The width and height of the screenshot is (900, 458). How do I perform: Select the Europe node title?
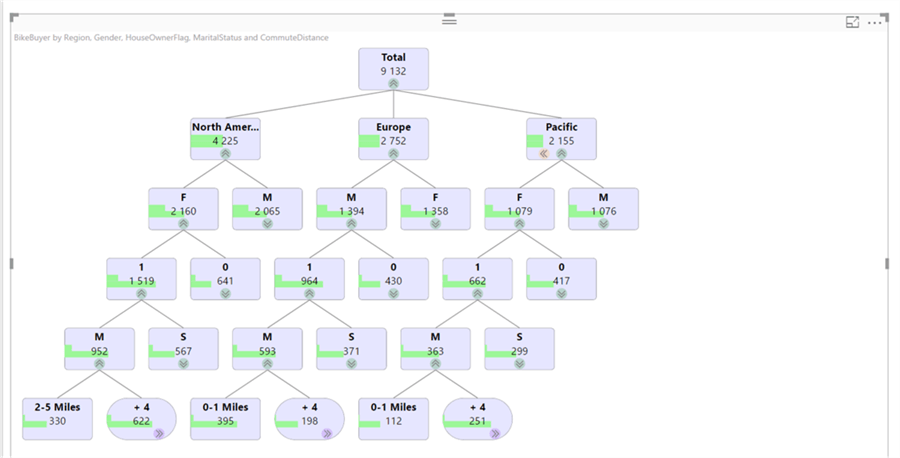[393, 127]
